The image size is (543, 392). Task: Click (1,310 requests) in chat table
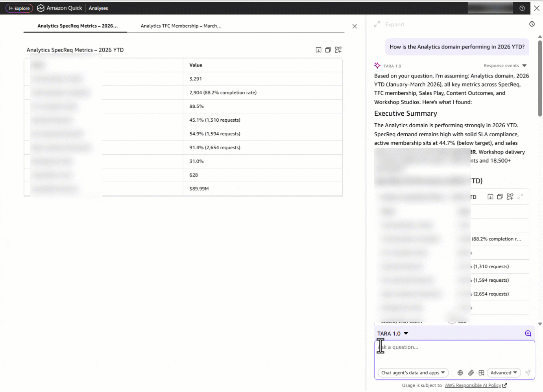click(491, 267)
